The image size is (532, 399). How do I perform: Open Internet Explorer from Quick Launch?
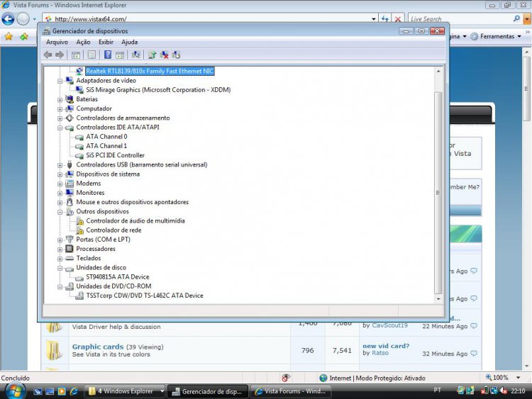click(74, 391)
